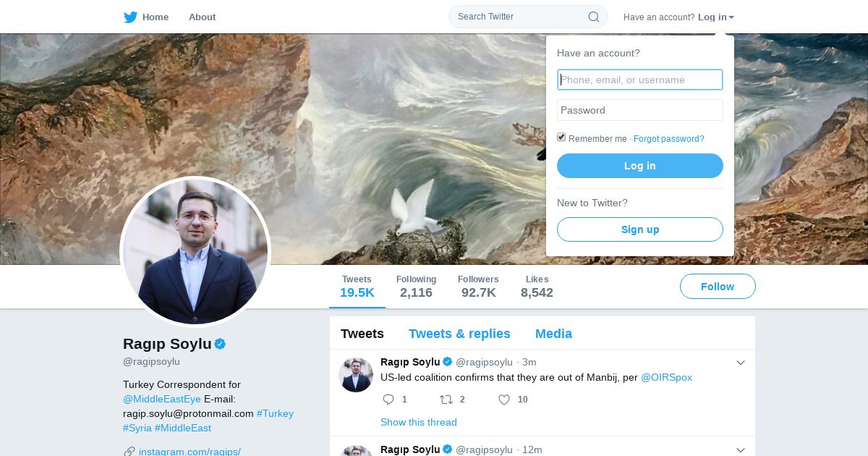This screenshot has width=868, height=456.
Task: Expand options chevron on 12m tweet
Action: click(x=741, y=450)
